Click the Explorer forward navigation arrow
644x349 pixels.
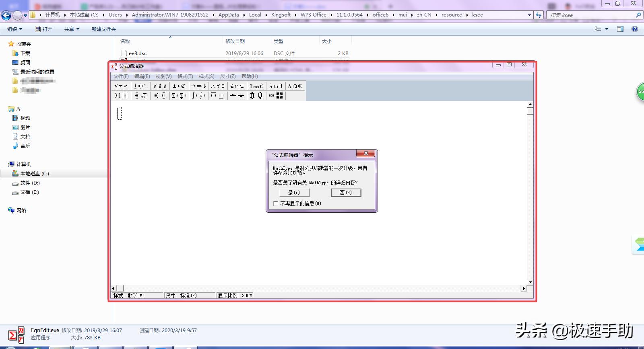[x=17, y=15]
